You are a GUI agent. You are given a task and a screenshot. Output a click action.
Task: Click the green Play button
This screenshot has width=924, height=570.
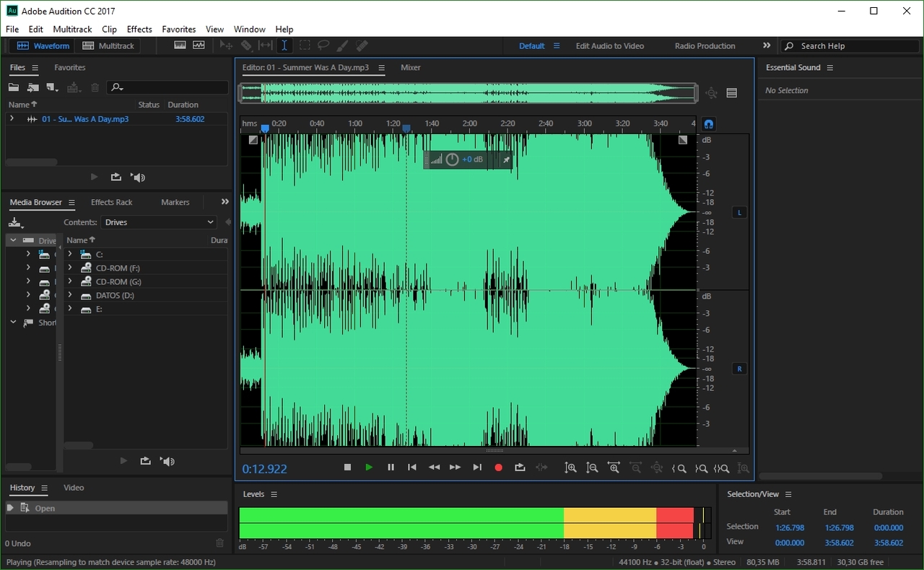[369, 468]
